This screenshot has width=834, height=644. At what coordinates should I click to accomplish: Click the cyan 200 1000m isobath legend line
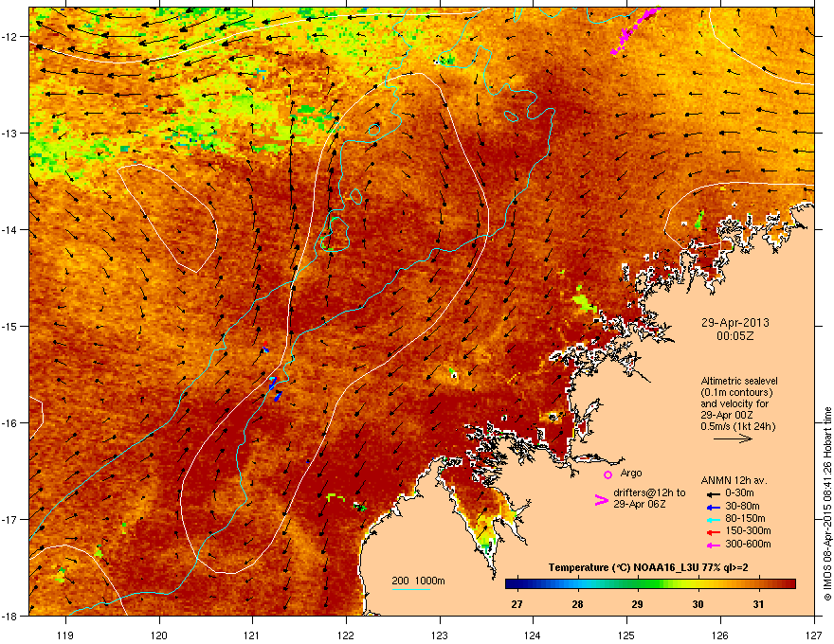411,589
